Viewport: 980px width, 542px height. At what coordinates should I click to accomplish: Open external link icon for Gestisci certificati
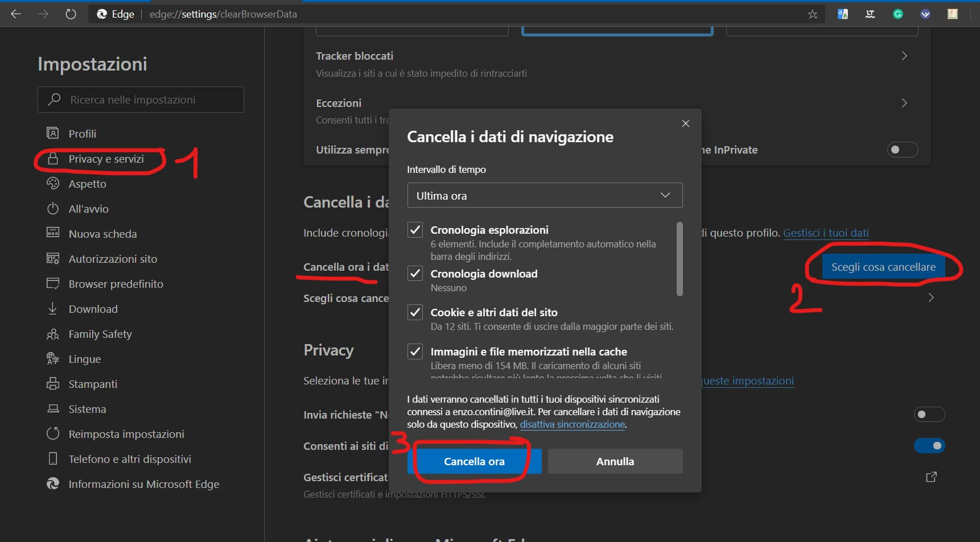point(931,477)
